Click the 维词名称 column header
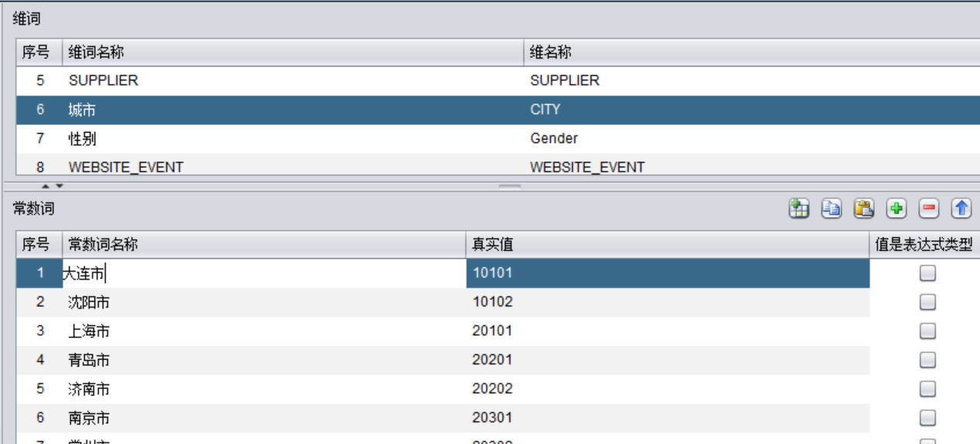The image size is (980, 444). (292, 53)
